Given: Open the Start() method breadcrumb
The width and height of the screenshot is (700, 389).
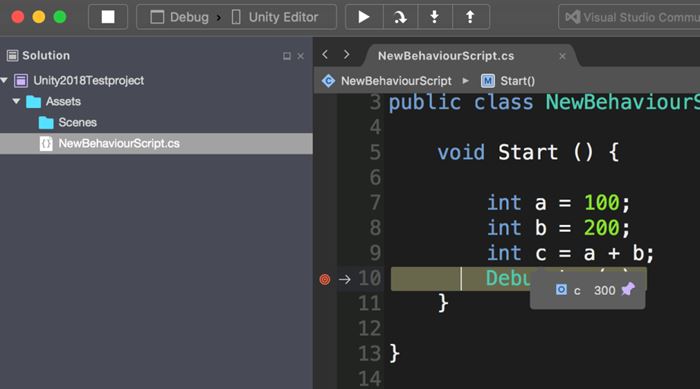Looking at the screenshot, I should [517, 81].
